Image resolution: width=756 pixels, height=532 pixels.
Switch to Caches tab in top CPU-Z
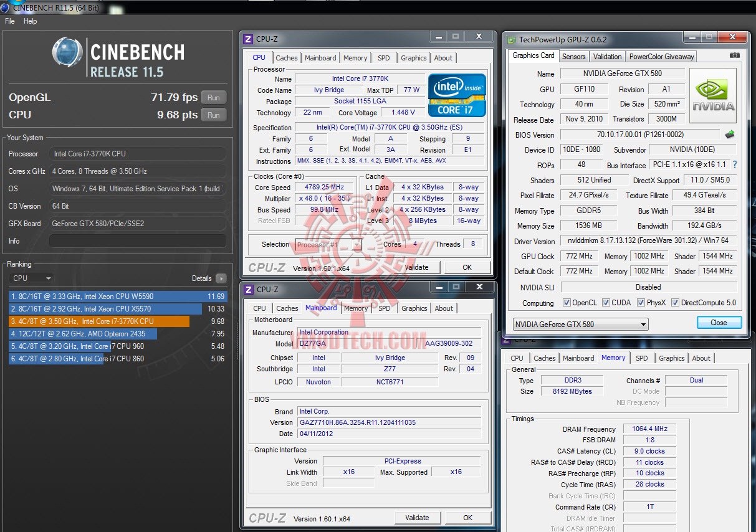[287, 58]
